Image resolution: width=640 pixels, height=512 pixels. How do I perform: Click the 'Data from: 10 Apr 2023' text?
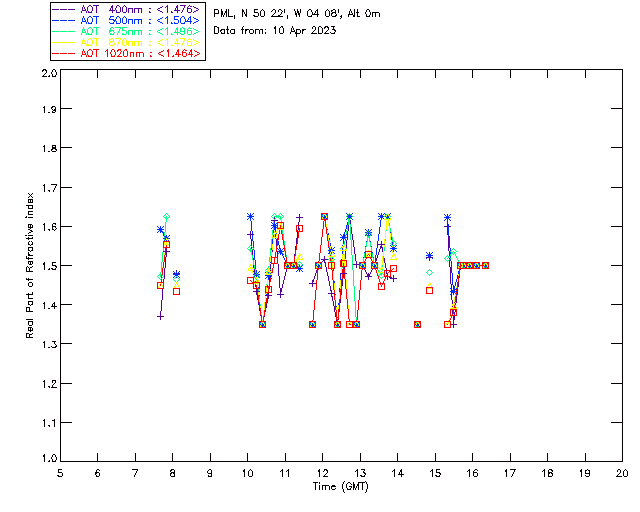(x=275, y=31)
